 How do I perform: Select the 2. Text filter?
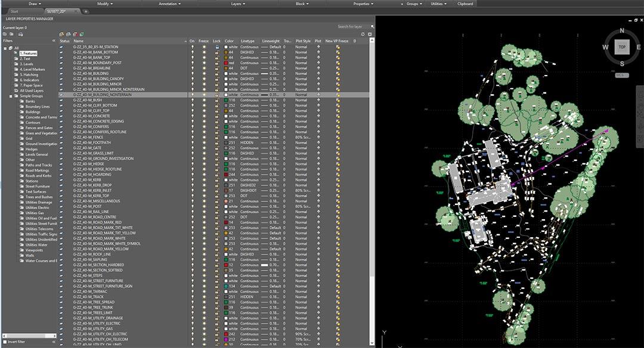[25, 58]
